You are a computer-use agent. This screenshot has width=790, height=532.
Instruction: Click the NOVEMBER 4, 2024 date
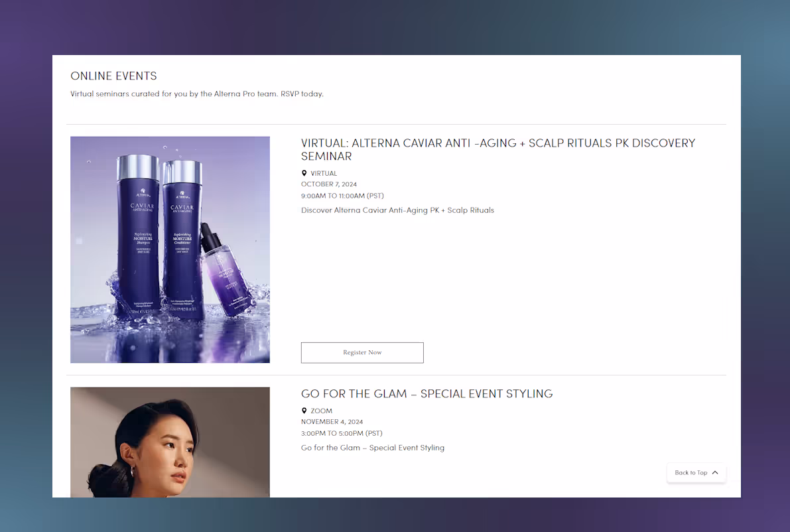coord(332,422)
